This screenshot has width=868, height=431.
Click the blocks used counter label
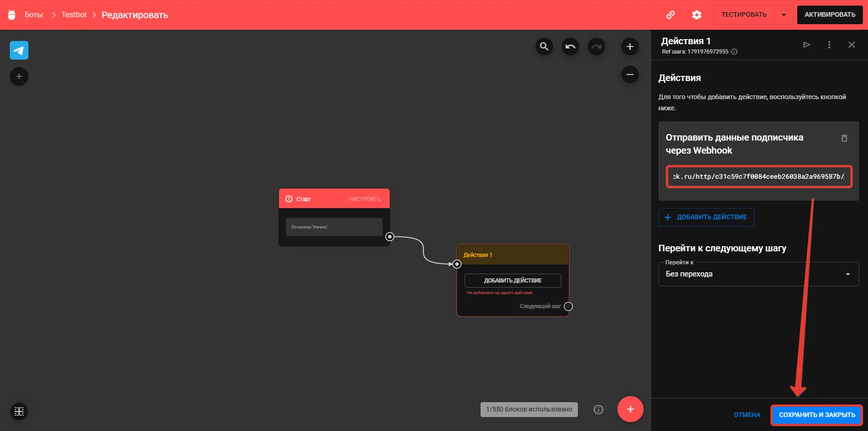click(x=529, y=410)
